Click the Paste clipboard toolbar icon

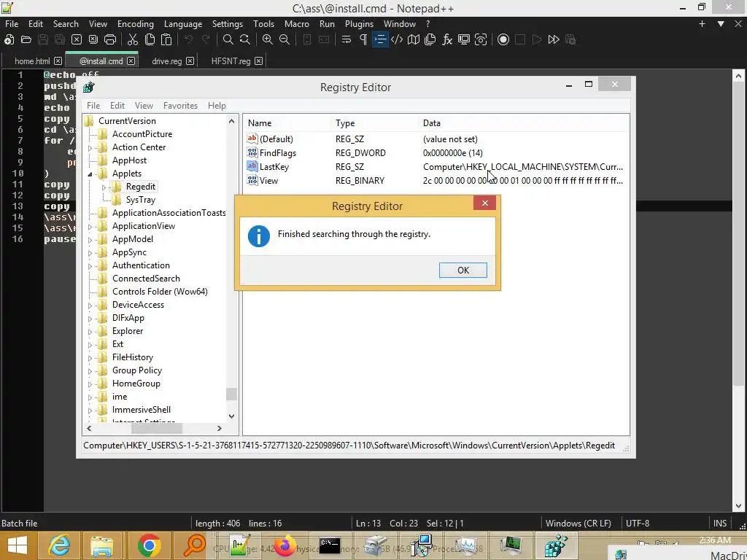(x=166, y=39)
